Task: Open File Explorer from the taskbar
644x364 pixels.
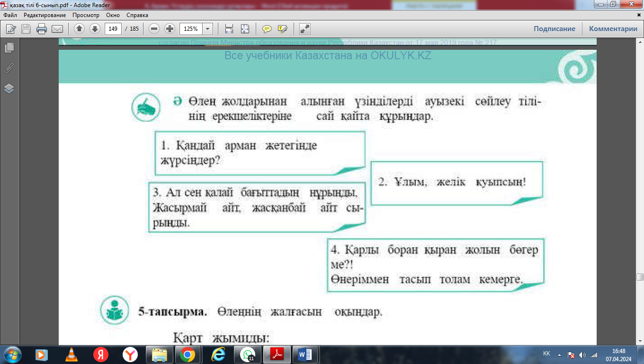Action: tap(159, 355)
